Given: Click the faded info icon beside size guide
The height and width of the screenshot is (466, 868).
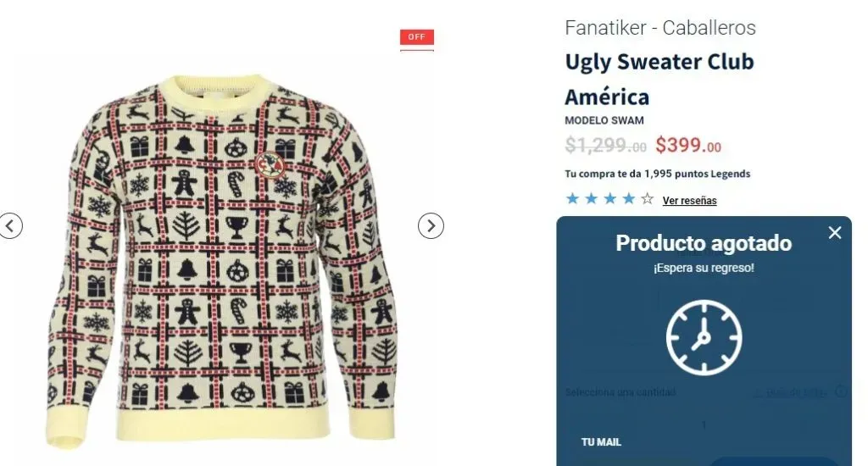Looking at the screenshot, I should (x=841, y=391).
